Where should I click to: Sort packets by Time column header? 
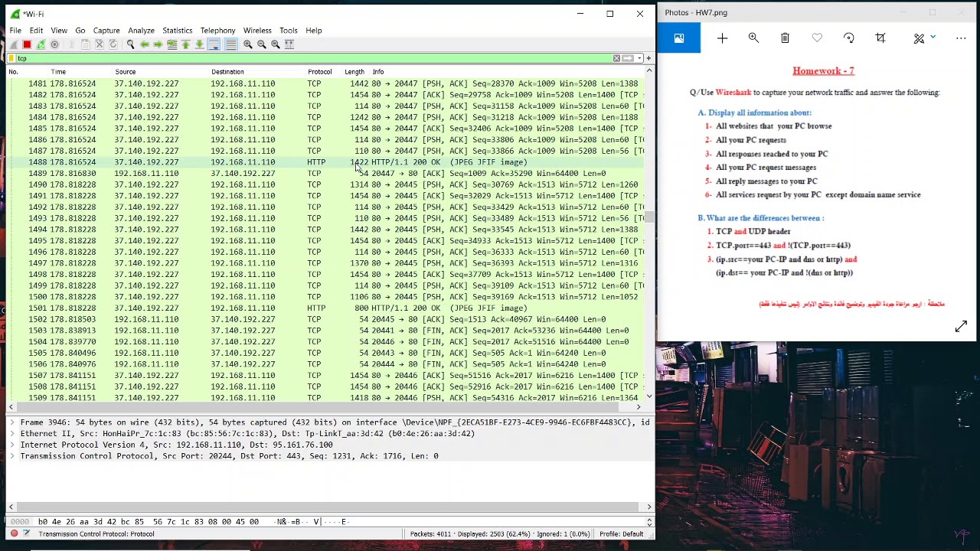(58, 72)
